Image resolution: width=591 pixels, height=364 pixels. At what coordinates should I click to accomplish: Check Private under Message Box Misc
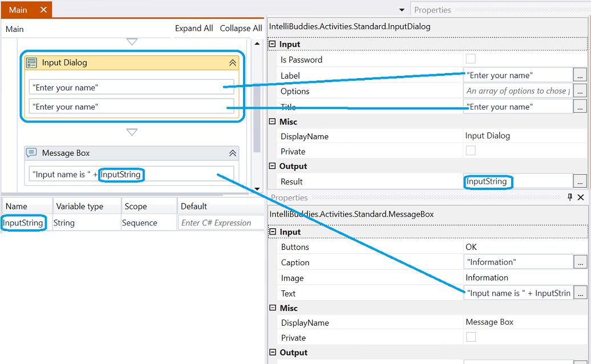470,337
